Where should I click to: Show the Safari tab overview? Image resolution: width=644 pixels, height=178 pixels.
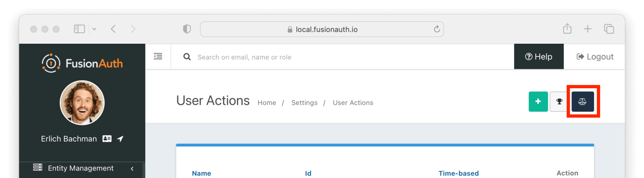609,29
